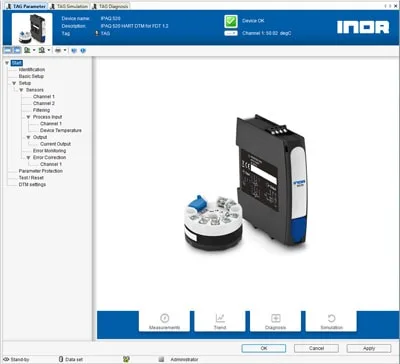Click the channel status indicator icon in header
Screen dimensions: 400x364
coord(231,33)
